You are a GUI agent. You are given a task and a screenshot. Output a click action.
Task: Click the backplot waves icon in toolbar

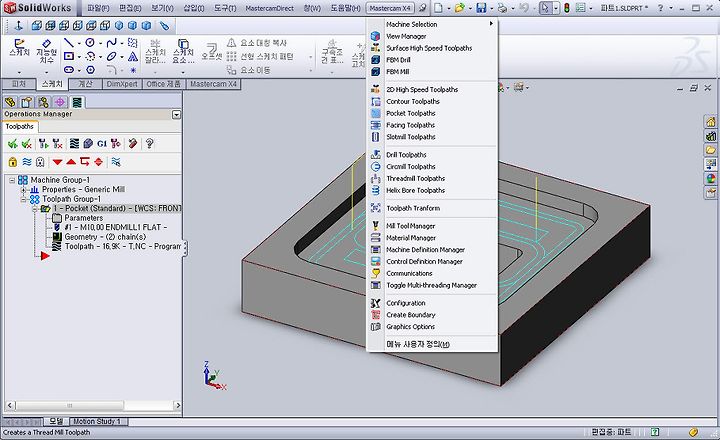pos(74,144)
